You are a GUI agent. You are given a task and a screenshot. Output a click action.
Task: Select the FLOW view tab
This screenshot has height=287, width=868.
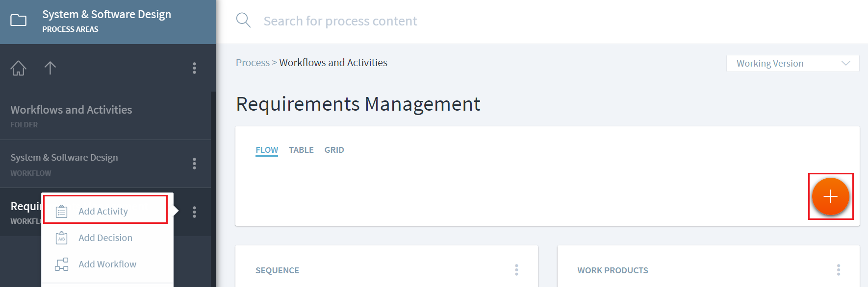coord(267,150)
